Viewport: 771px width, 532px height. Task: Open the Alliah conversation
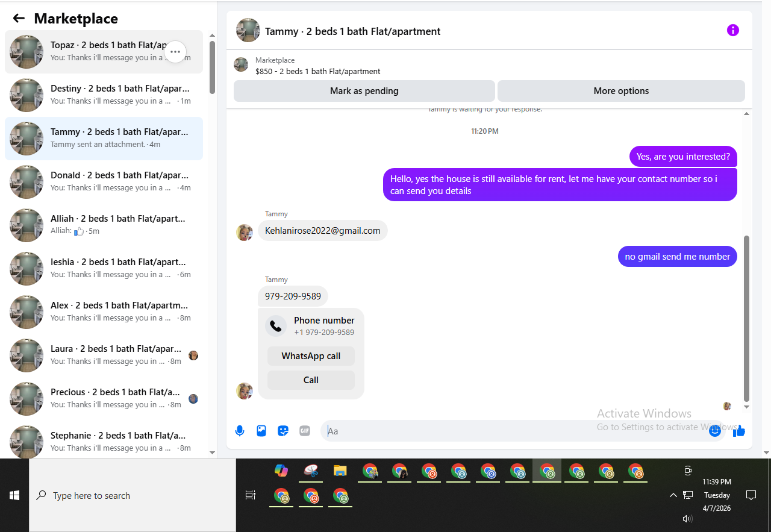tap(104, 225)
